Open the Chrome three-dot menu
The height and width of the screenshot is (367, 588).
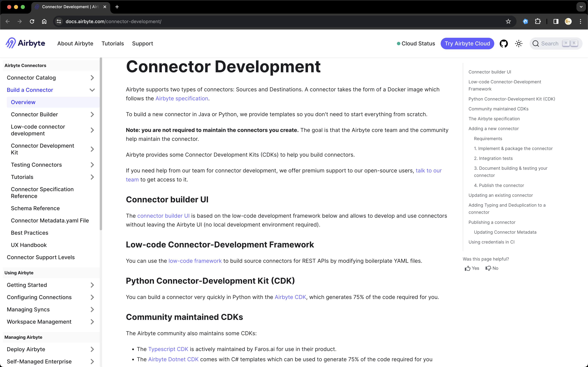click(x=581, y=21)
